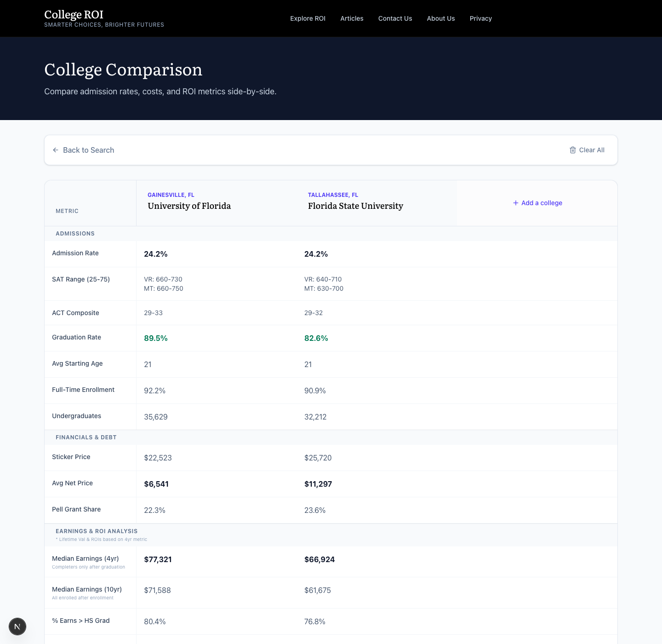The width and height of the screenshot is (662, 644).
Task: Go to the Articles page
Action: coord(352,18)
